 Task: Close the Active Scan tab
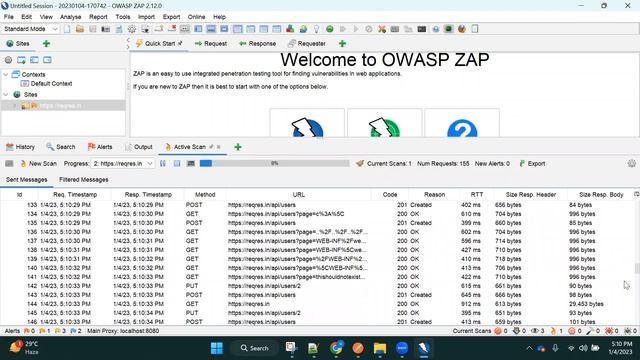pyautogui.click(x=219, y=147)
